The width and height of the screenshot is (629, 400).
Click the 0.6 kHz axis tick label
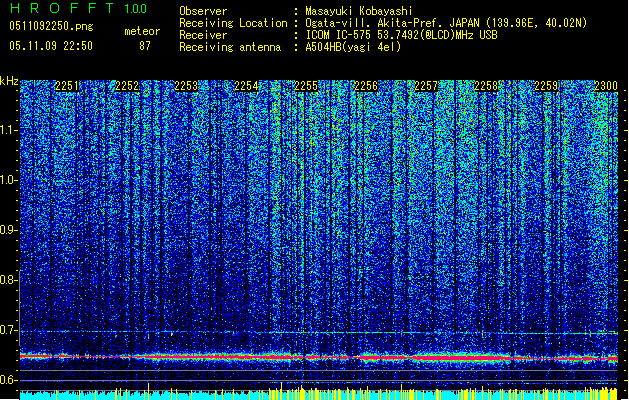point(8,380)
